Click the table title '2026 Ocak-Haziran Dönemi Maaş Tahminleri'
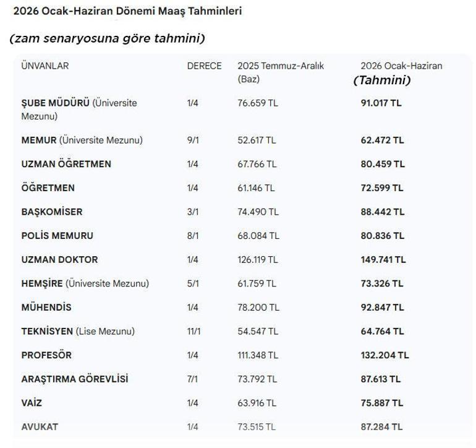 [x=127, y=12]
